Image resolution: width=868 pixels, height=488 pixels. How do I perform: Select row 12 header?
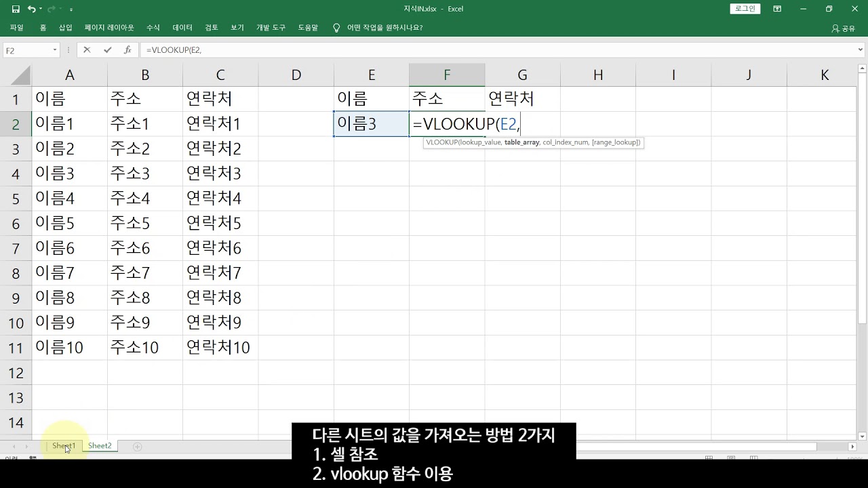pyautogui.click(x=16, y=372)
